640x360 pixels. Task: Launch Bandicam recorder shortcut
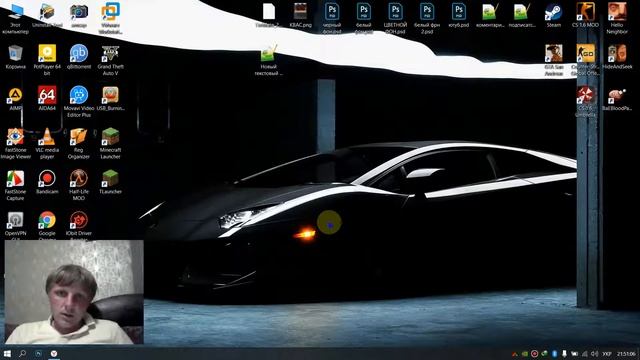47,182
